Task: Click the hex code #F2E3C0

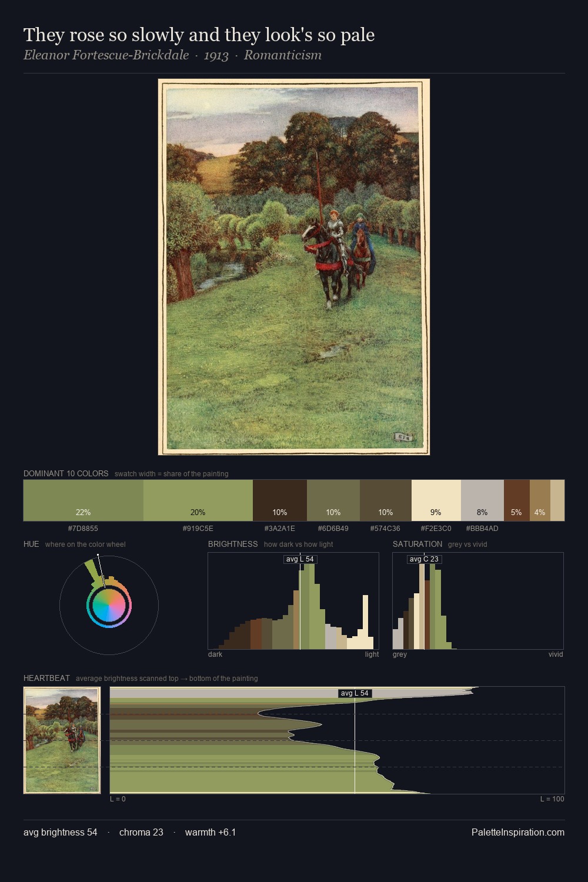Action: [x=436, y=529]
